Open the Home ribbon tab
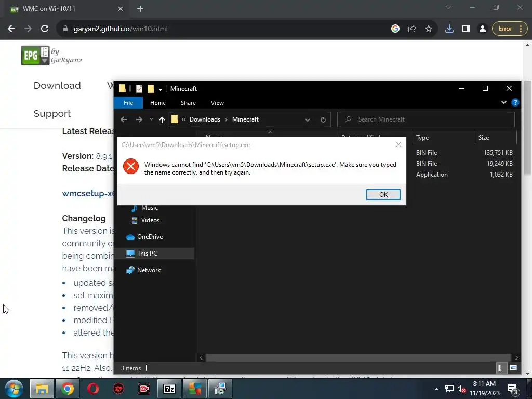532x399 pixels. [158, 103]
